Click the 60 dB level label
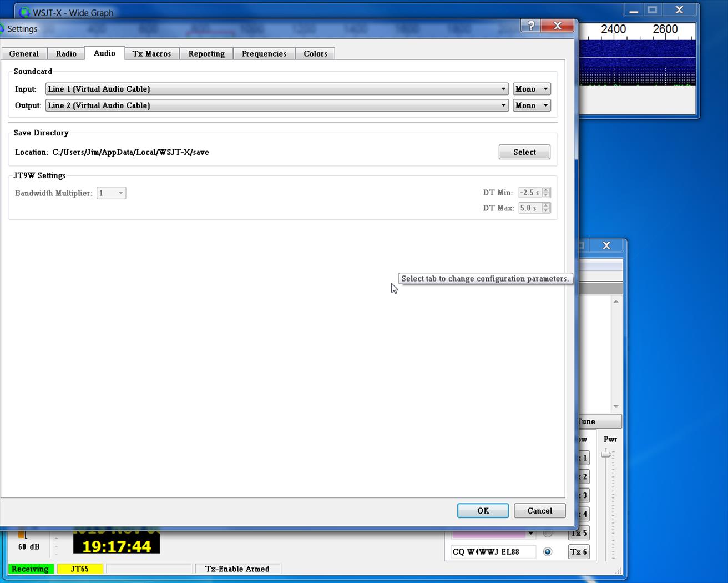728x583 pixels. pos(29,547)
